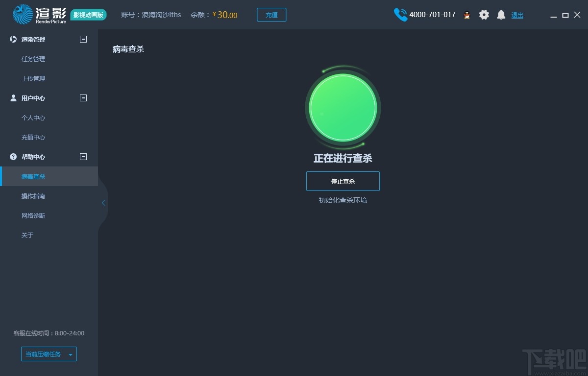
Task: Collapse the 用户中心 section
Action: click(x=83, y=98)
